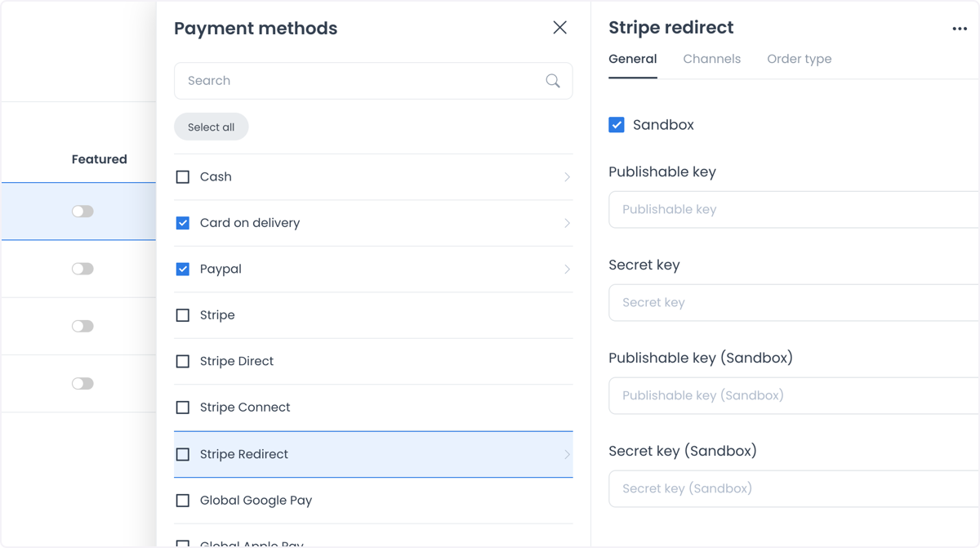Screen dimensions: 980x548
Task: Click the Stripe Redirect row chevron
Action: click(567, 454)
